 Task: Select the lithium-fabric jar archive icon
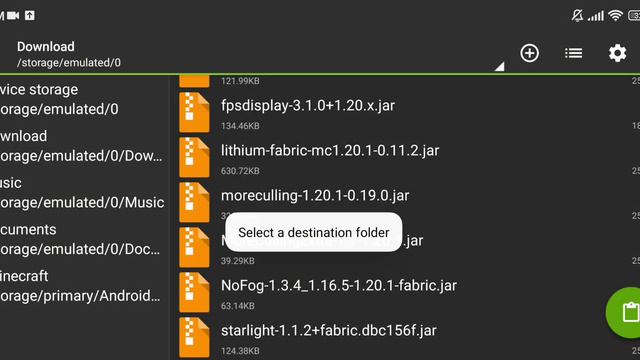(x=194, y=158)
